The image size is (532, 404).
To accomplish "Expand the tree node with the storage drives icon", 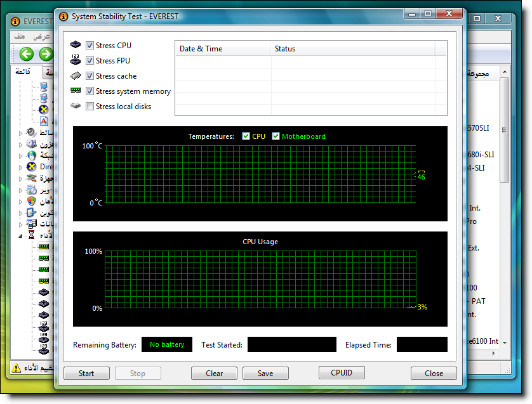I will [20, 145].
